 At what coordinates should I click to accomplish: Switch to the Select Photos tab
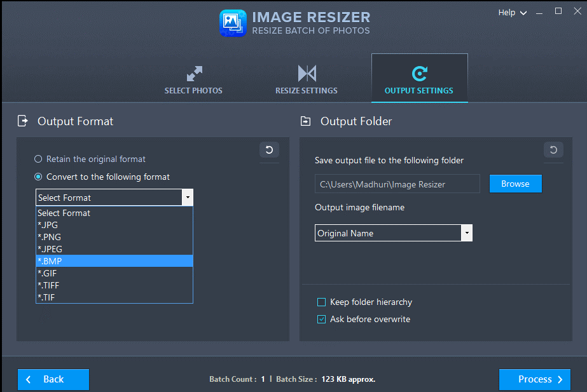coord(193,78)
